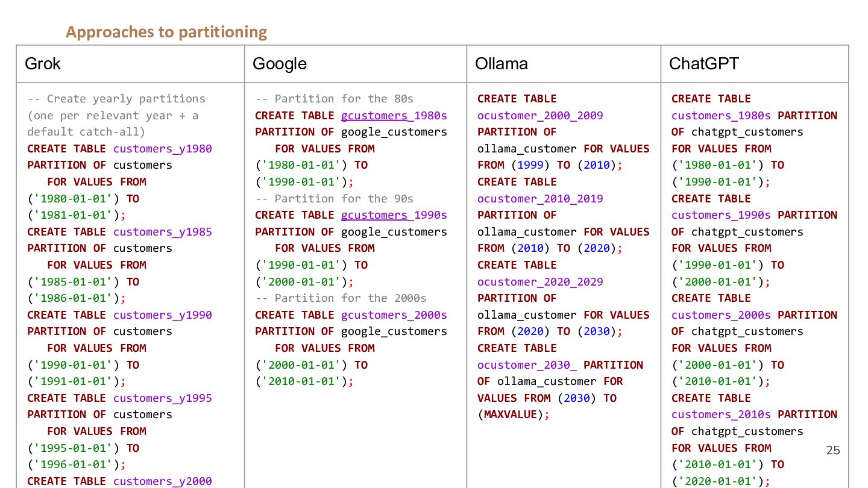Click the '2020-01-01' date in ChatGPT column

coord(718,481)
